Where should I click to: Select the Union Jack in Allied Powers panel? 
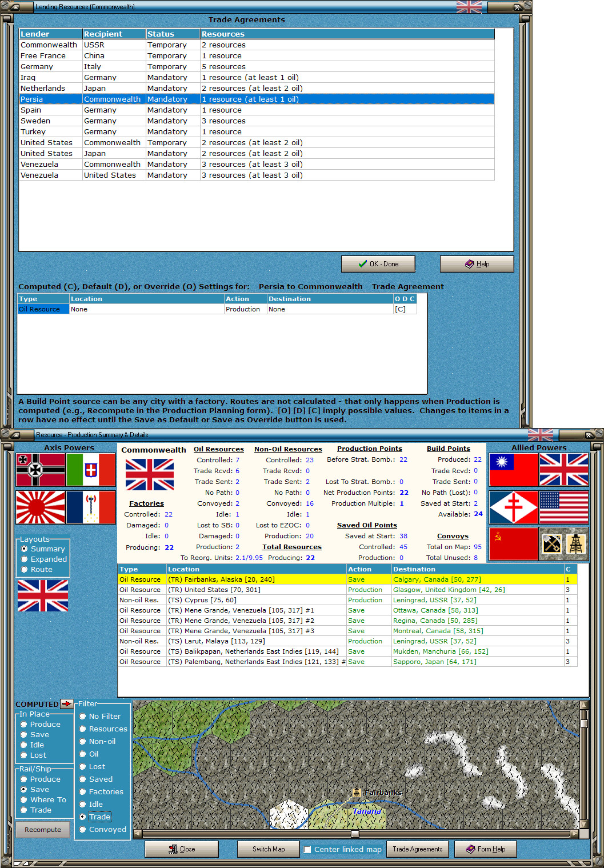[x=564, y=470]
